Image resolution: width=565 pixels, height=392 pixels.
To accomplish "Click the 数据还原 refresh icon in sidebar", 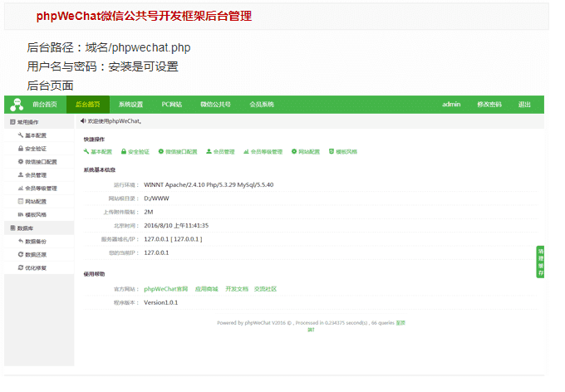I will point(21,254).
